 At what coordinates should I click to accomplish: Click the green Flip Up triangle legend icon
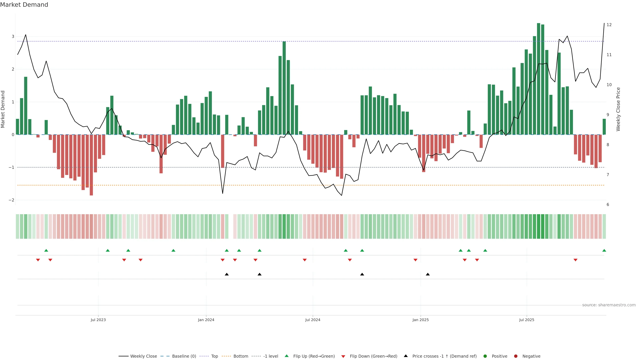pos(286,356)
